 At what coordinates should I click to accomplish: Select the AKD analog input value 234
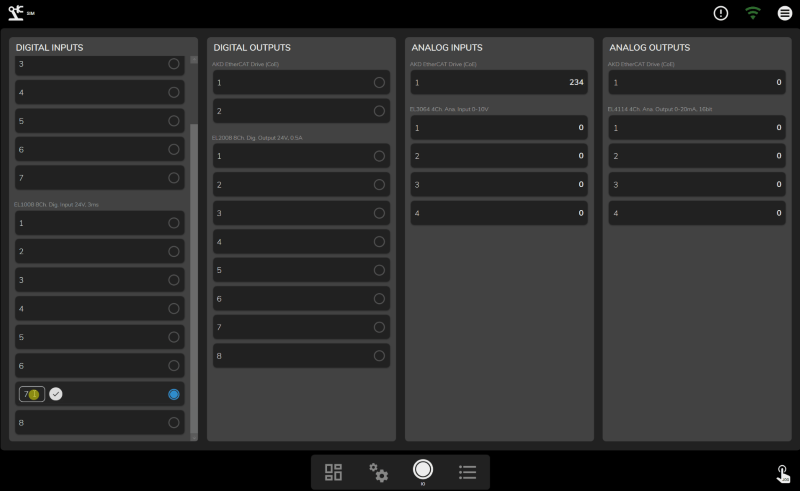pyautogui.click(x=576, y=82)
